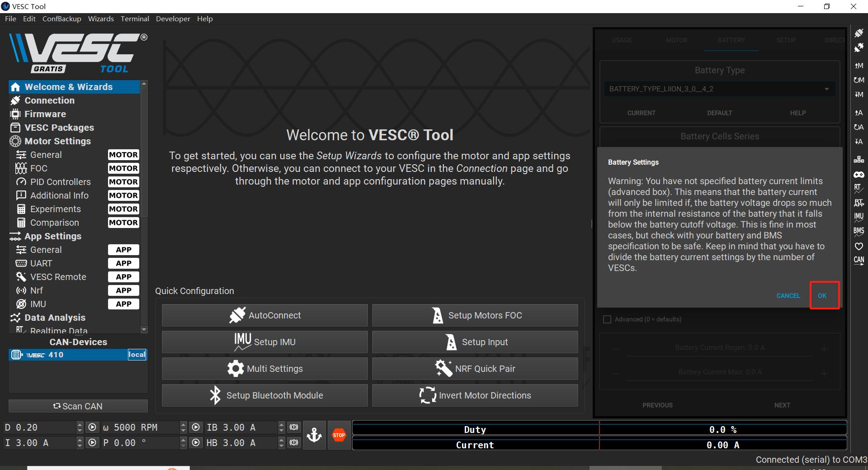Read motor configuration (up-arrow M icon)
This screenshot has height=470, width=868.
tap(859, 66)
